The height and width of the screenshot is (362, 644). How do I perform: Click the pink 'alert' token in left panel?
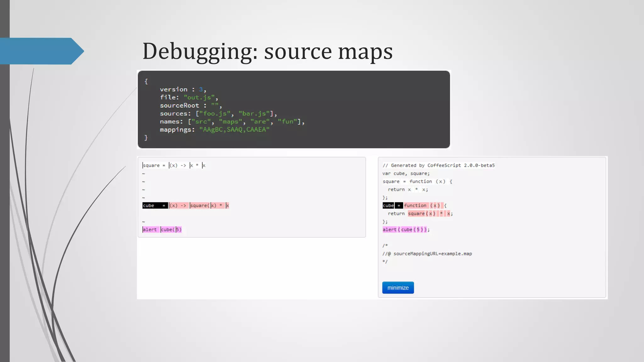150,230
